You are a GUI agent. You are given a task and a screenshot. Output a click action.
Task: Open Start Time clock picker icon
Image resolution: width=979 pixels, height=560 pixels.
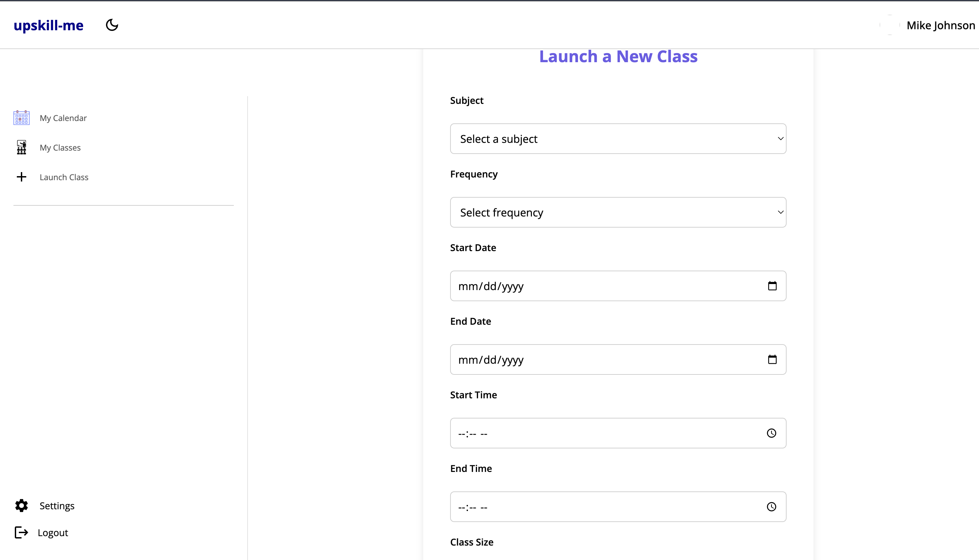click(x=771, y=433)
